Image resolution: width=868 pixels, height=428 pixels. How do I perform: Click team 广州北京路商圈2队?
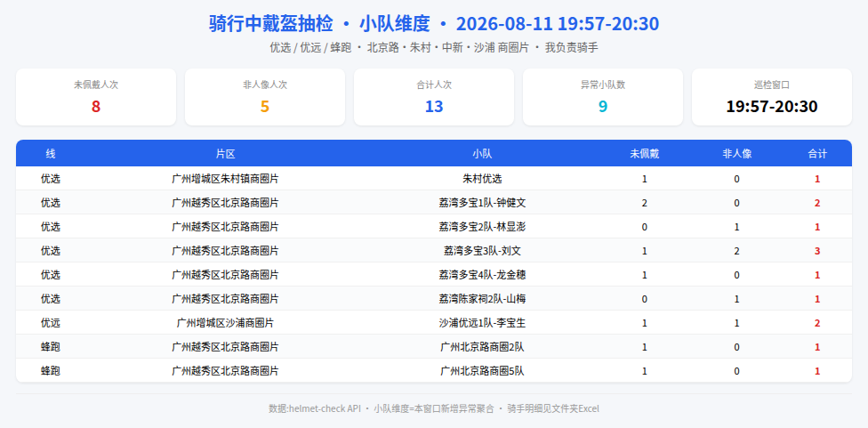pyautogui.click(x=482, y=347)
